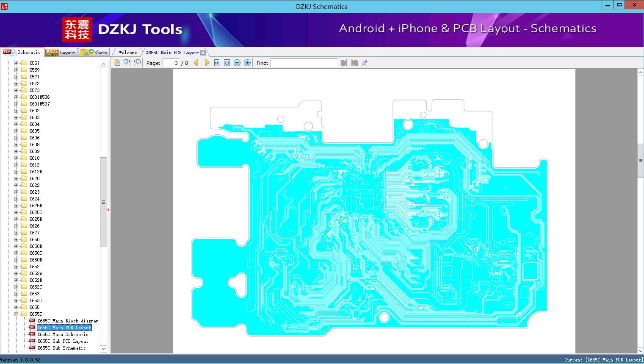Expand the X650 folder node
Viewport: 644px width, 364px height.
[x=17, y=239]
